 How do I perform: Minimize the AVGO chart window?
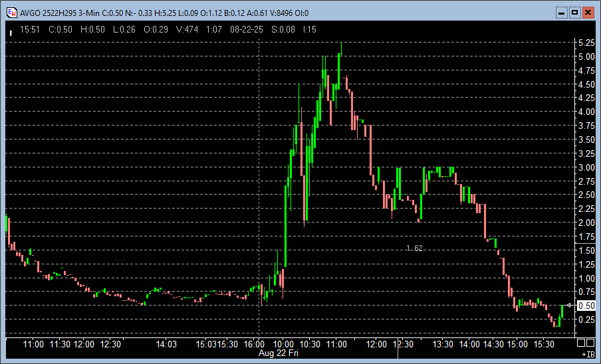coord(562,13)
